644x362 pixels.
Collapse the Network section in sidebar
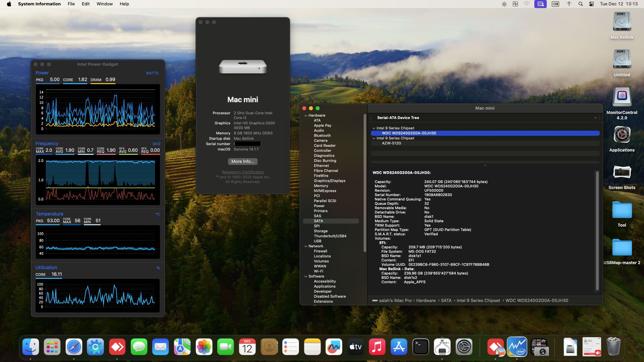(306, 246)
